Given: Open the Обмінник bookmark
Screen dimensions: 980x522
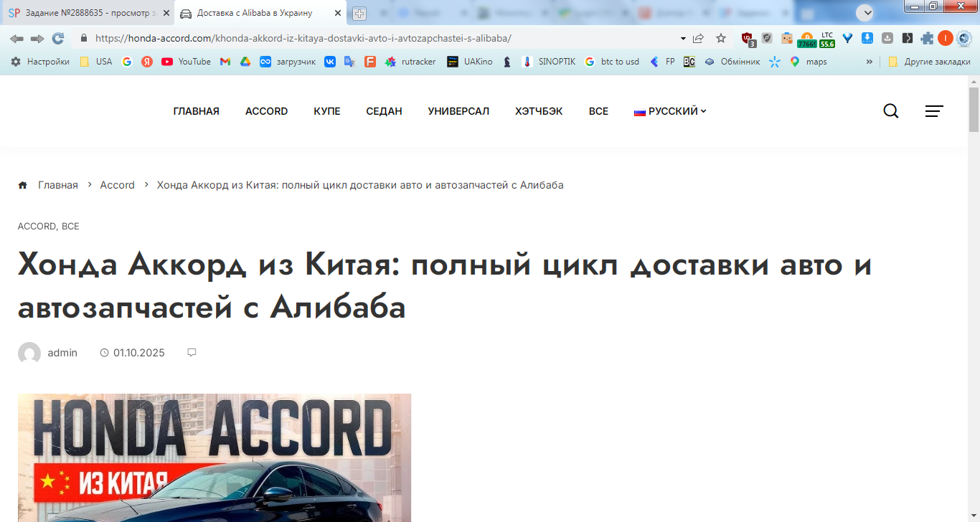Looking at the screenshot, I should (732, 62).
